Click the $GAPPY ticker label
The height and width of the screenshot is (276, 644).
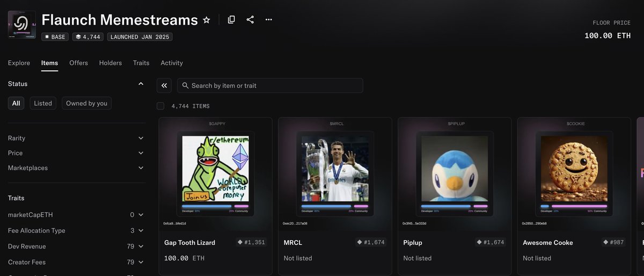point(217,124)
